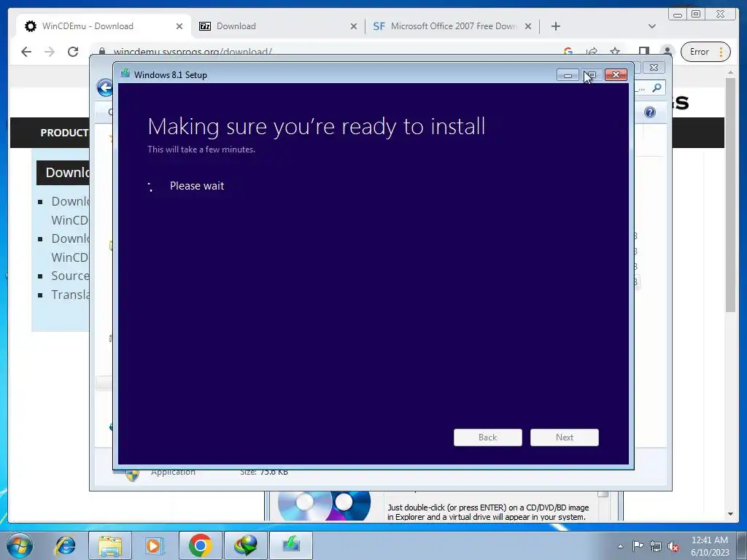Open Windows Explorer from the taskbar
Viewport: 747px width, 560px height.
pyautogui.click(x=109, y=545)
